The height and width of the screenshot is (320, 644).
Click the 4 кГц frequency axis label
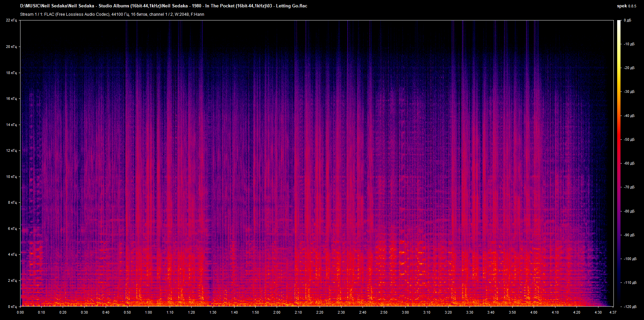[x=12, y=254]
